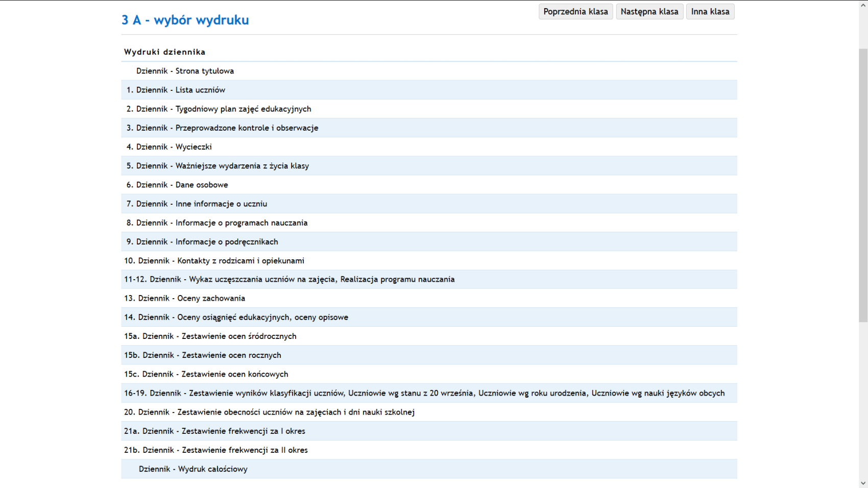
Task: Choose Inna klasa button
Action: point(710,12)
